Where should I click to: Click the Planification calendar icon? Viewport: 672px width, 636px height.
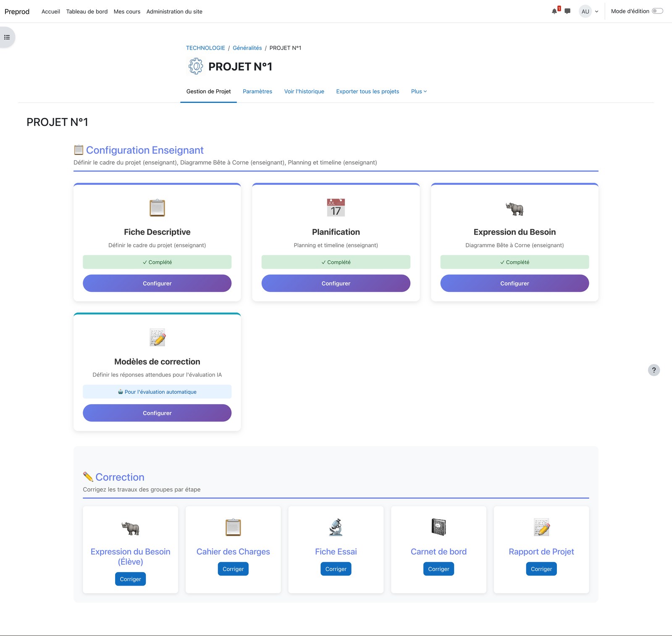pos(336,208)
